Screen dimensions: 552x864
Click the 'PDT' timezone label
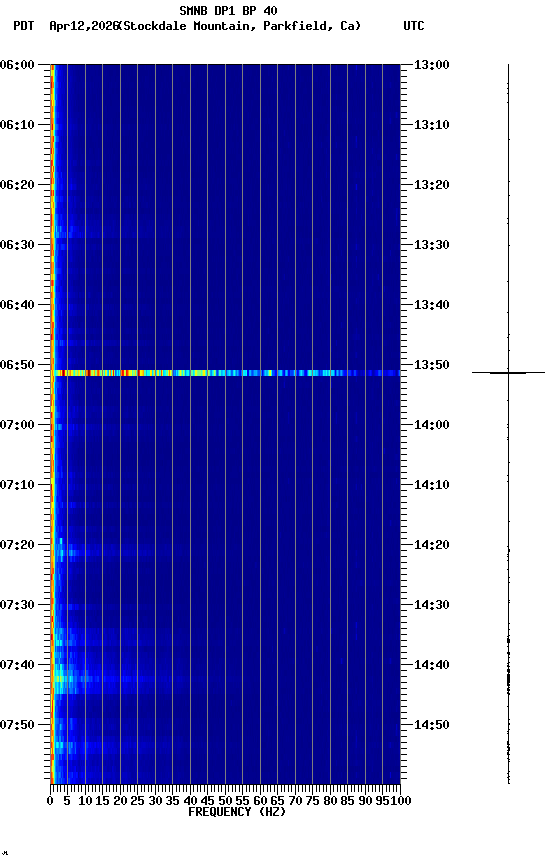point(24,26)
